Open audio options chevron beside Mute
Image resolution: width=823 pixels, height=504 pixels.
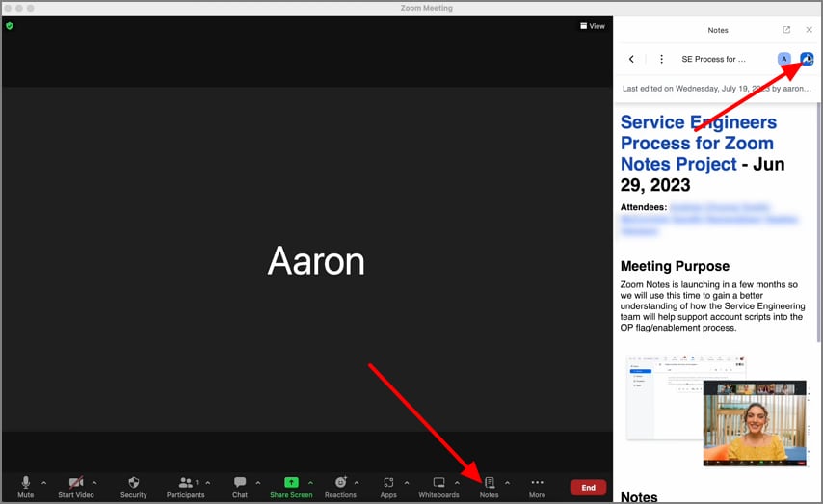pyautogui.click(x=44, y=483)
